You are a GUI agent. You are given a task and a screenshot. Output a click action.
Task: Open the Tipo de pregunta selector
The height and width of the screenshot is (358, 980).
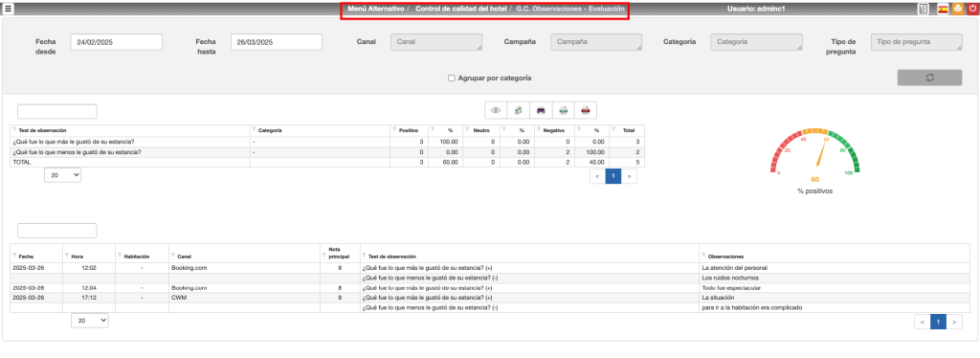click(x=916, y=42)
